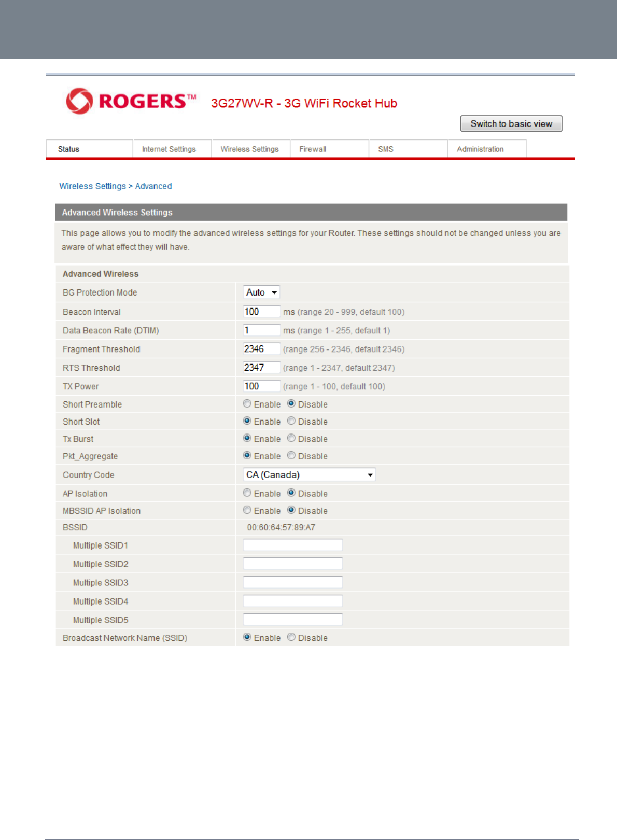Click the Rogers logo
Image resolution: width=617 pixels, height=840 pixels.
[x=131, y=101]
